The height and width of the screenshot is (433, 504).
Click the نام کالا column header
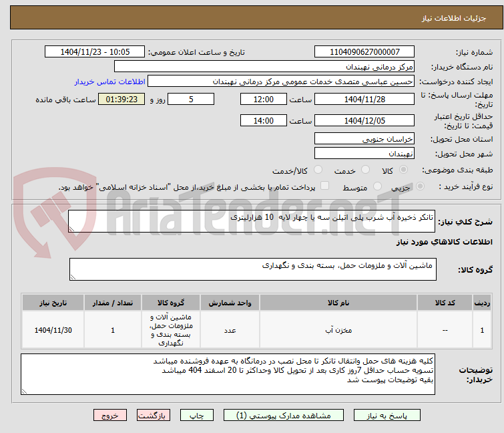pyautogui.click(x=338, y=303)
